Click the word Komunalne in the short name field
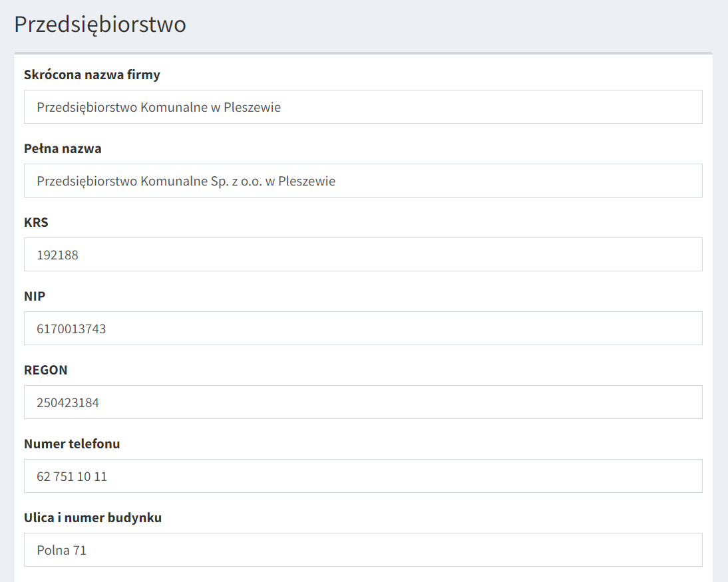 [x=173, y=107]
